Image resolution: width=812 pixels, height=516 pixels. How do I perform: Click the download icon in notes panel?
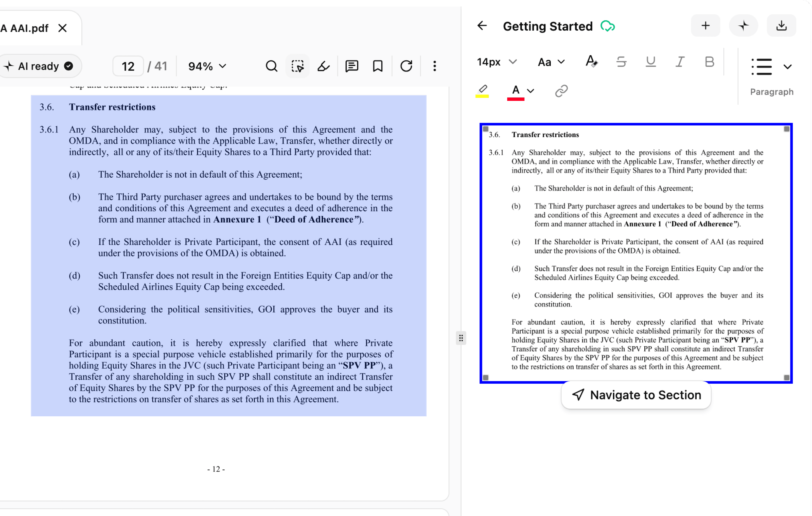tap(781, 26)
